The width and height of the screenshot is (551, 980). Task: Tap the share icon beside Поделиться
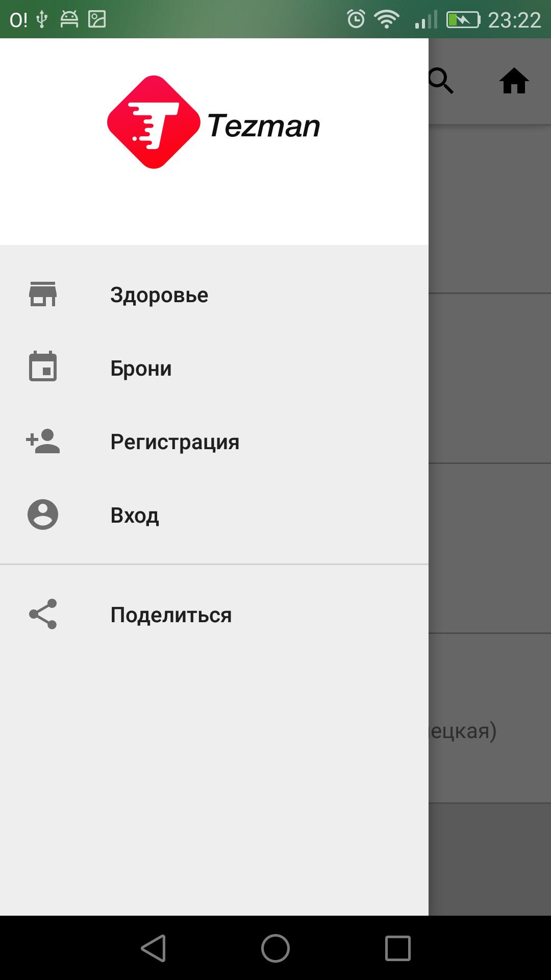(x=43, y=614)
